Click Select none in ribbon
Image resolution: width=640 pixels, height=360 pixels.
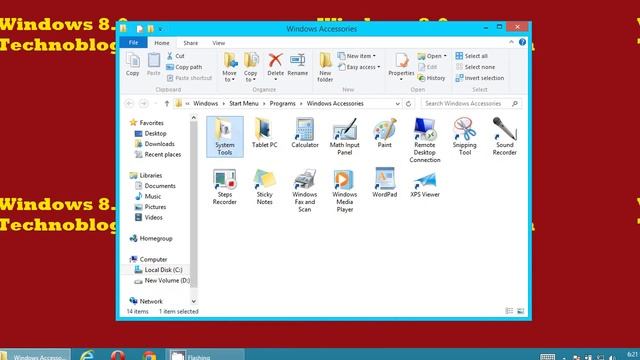[476, 67]
